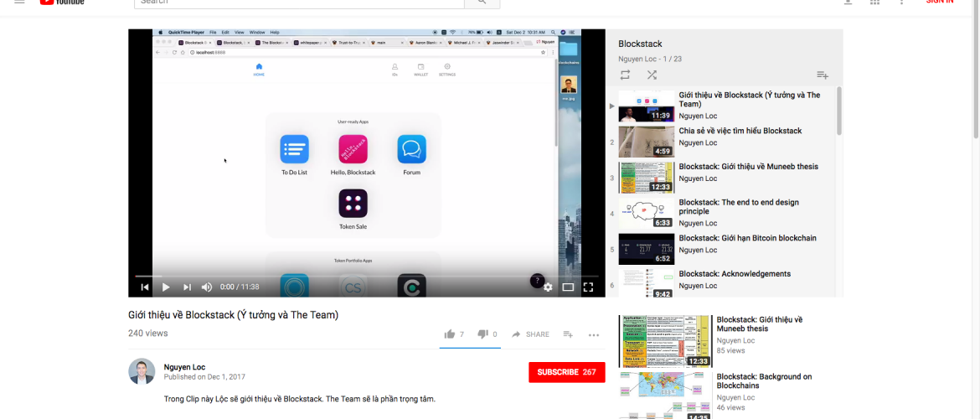Select 'Blockstack: Acknowledgements' playlist item
This screenshot has width=980, height=419.
pos(734,274)
